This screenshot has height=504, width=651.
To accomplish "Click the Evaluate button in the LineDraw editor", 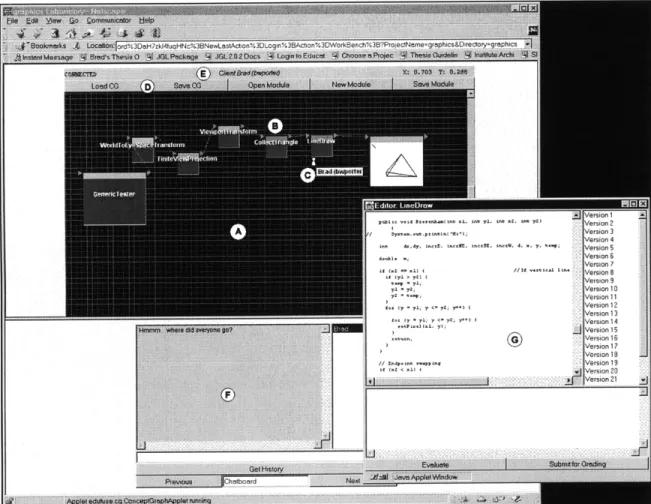I will [435, 465].
